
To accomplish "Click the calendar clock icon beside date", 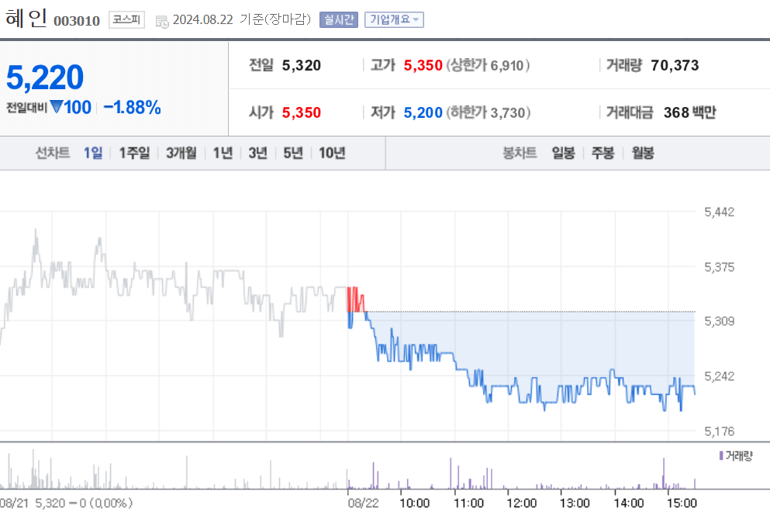I will point(162,22).
